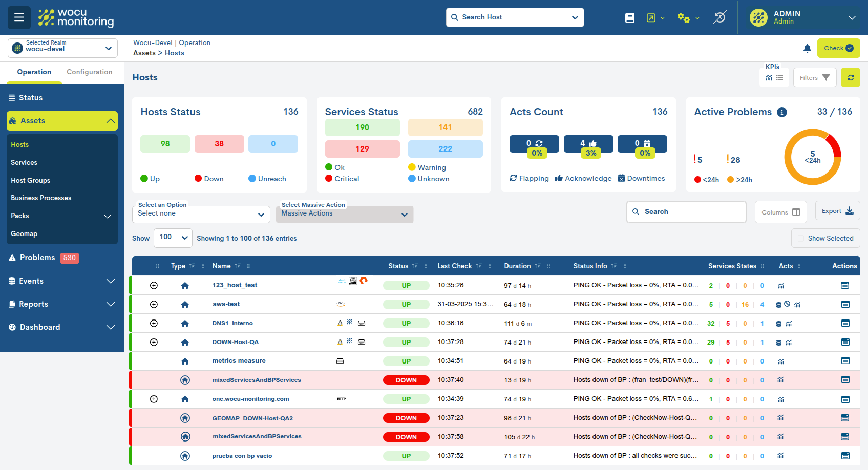Click the bell notification icon

808,48
